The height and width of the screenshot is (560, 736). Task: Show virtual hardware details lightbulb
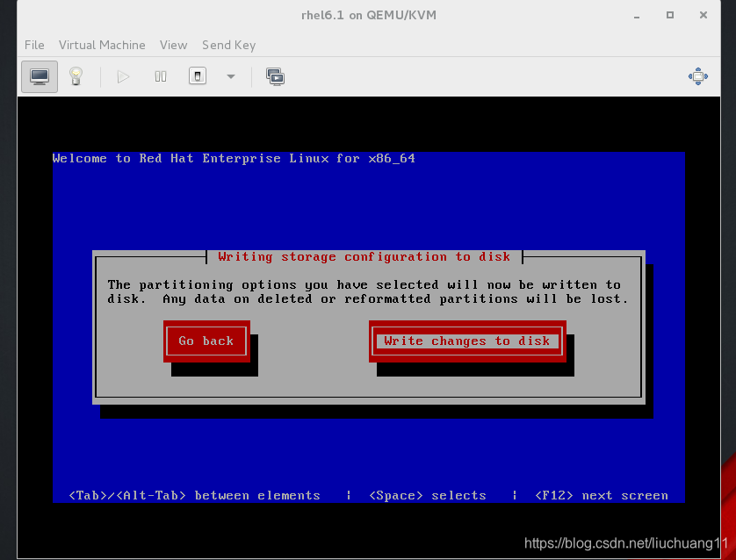(76, 76)
